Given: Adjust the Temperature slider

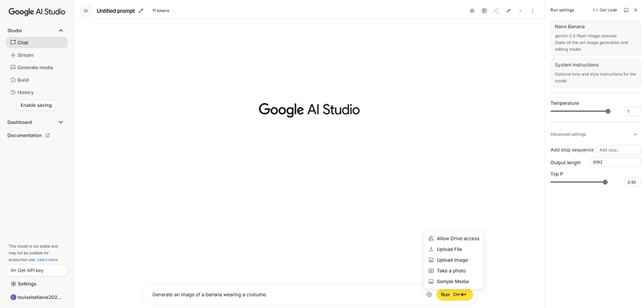Looking at the screenshot, I should click(x=580, y=111).
